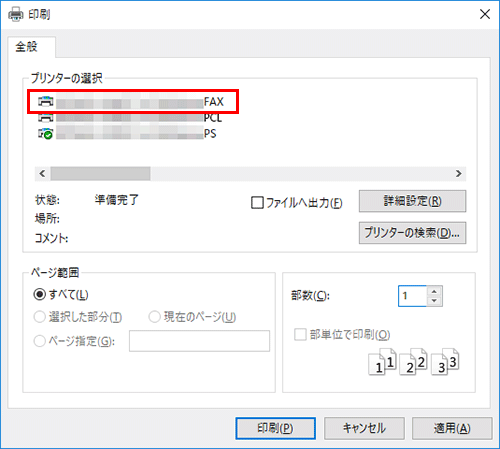
Task: Choose the 現在のページ radio option
Action: point(154,317)
